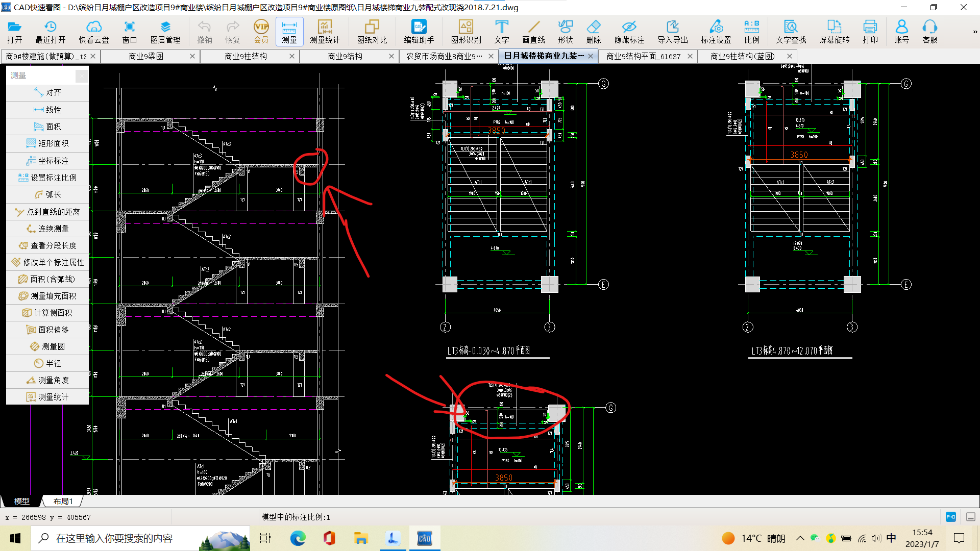Open a file with 打开 icon
The height and width of the screenshot is (551, 980).
pyautogui.click(x=14, y=32)
